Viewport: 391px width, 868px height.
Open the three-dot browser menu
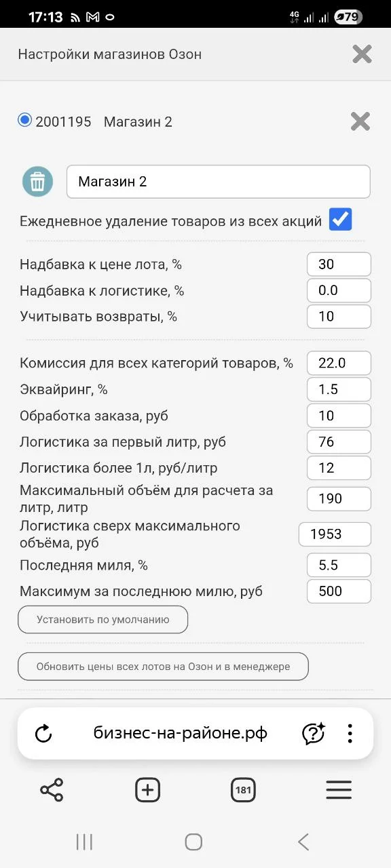(350, 733)
